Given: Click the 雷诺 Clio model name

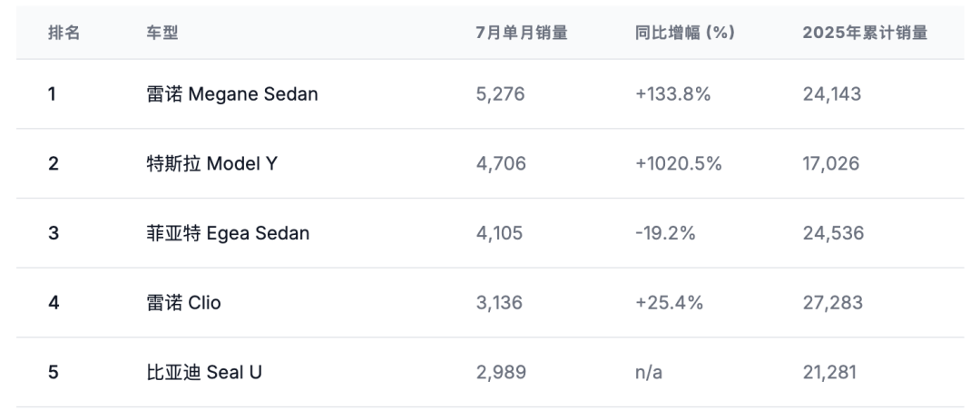Looking at the screenshot, I should (x=183, y=302).
